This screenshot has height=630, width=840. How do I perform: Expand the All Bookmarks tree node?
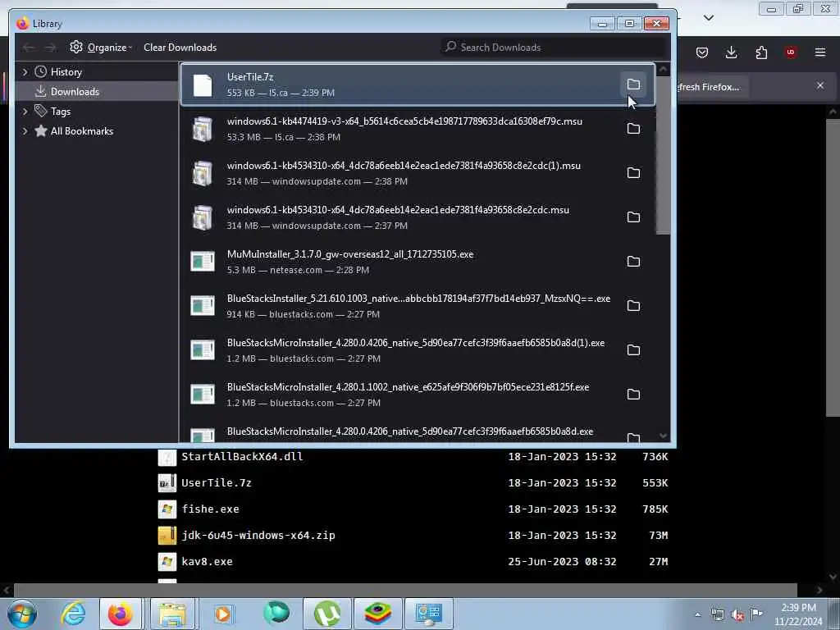[x=25, y=131]
